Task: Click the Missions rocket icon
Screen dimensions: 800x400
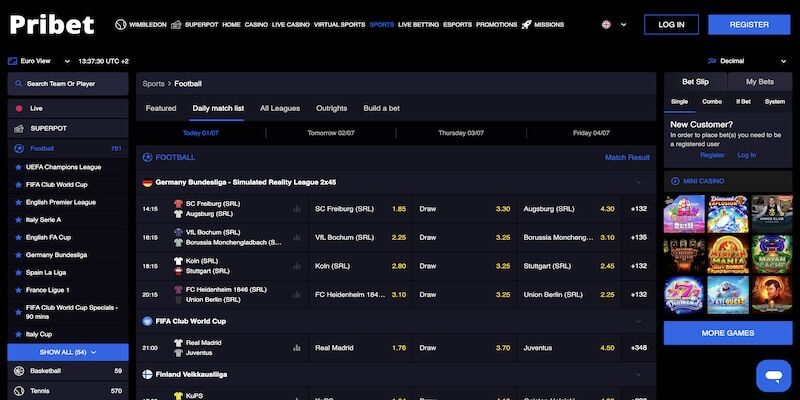Action: click(x=526, y=24)
